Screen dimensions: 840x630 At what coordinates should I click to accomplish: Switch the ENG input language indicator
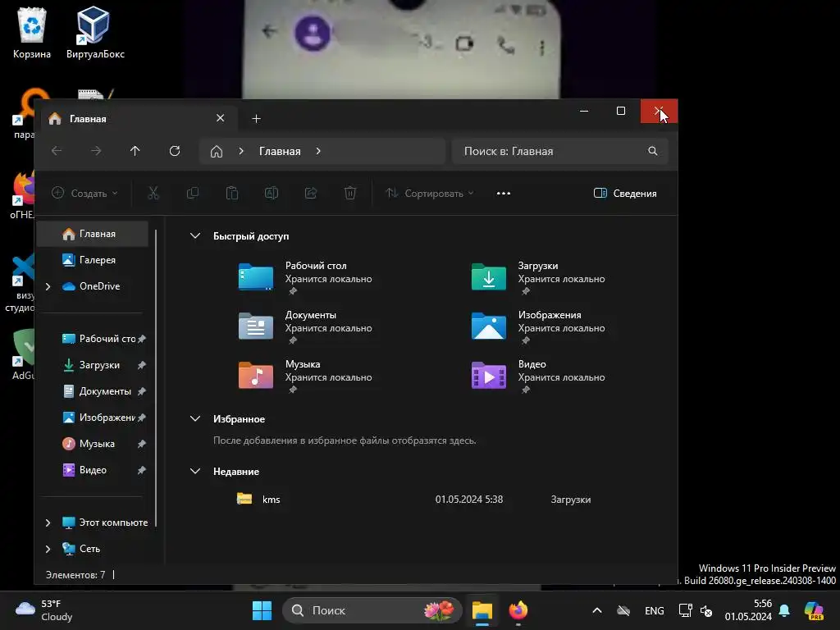tap(654, 610)
